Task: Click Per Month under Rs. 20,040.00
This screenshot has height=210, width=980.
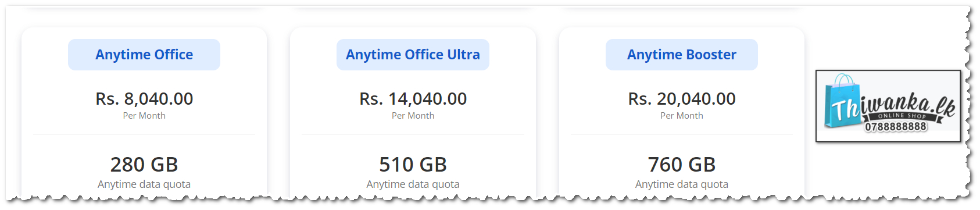Action: click(682, 116)
